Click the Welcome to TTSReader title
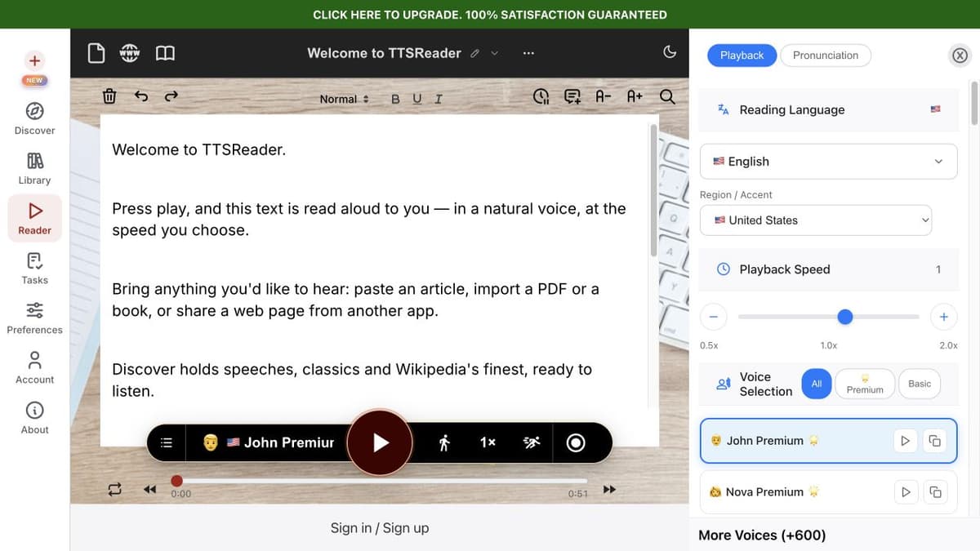980x551 pixels. pyautogui.click(x=384, y=53)
